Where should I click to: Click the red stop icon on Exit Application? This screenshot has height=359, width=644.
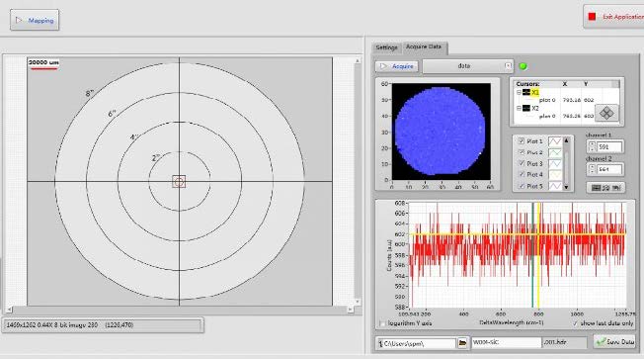coord(592,17)
